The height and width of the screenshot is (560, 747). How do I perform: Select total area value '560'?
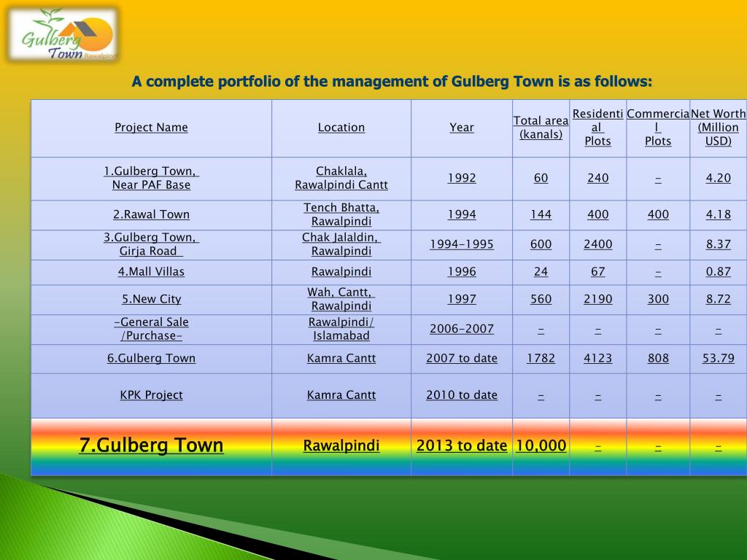point(541,300)
